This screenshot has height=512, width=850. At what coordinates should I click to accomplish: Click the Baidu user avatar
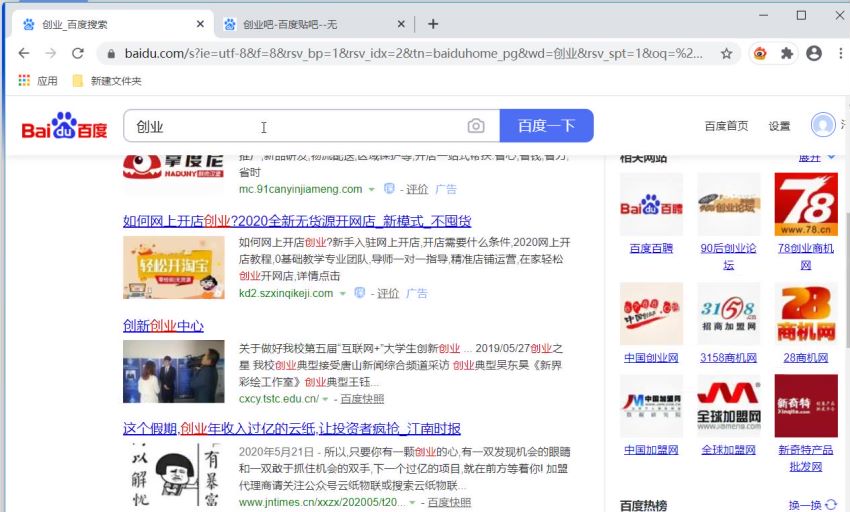pyautogui.click(x=823, y=125)
